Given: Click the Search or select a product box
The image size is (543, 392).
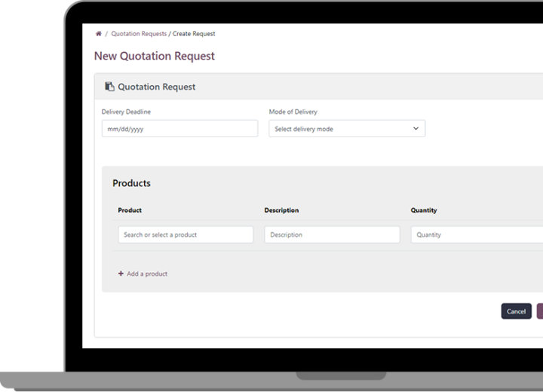Looking at the screenshot, I should [x=186, y=234].
